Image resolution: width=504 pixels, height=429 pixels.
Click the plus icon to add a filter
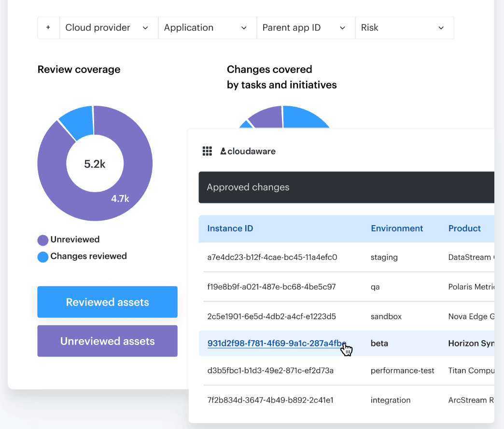[48, 28]
